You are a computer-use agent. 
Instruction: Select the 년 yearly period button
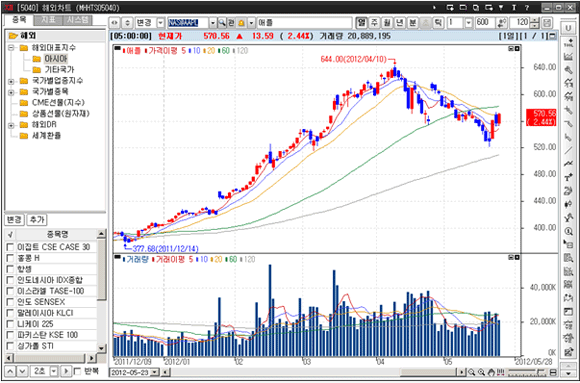[x=400, y=23]
